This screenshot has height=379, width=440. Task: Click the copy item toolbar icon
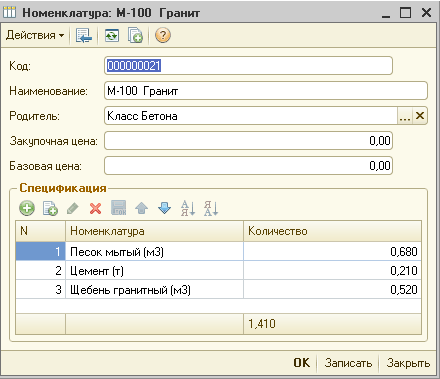[135, 35]
